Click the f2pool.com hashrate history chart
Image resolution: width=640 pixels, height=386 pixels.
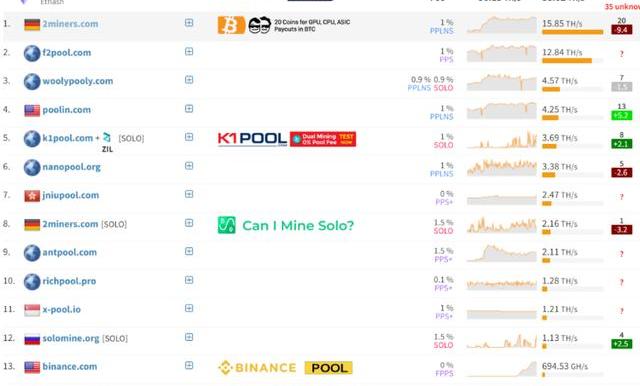(x=502, y=53)
